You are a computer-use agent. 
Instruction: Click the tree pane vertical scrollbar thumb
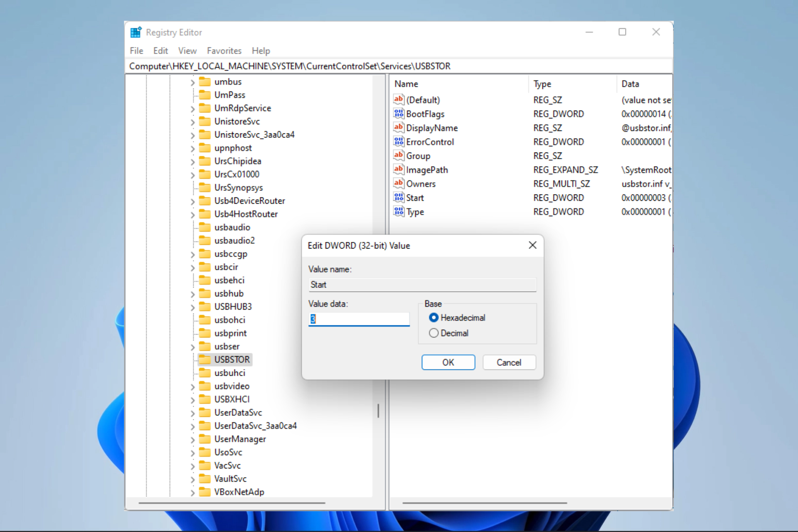[378, 411]
